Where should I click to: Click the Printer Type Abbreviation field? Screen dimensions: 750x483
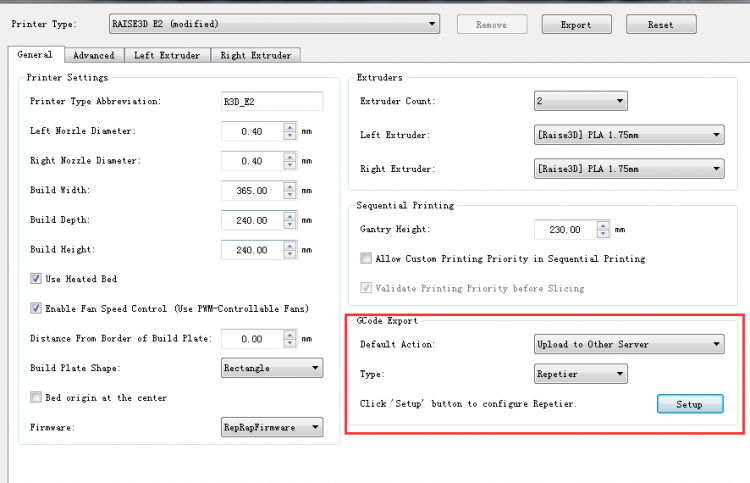point(272,101)
